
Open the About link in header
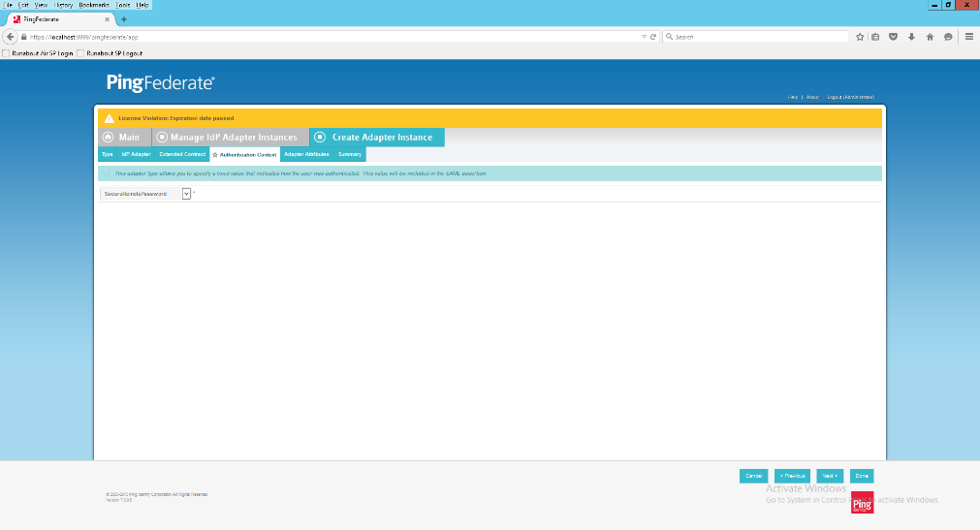(x=812, y=97)
